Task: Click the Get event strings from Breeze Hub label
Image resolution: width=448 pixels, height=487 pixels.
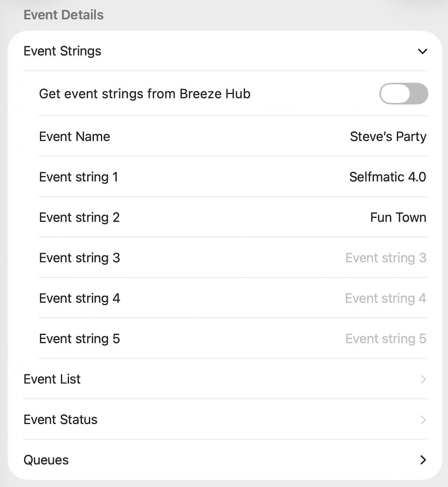Action: (144, 93)
